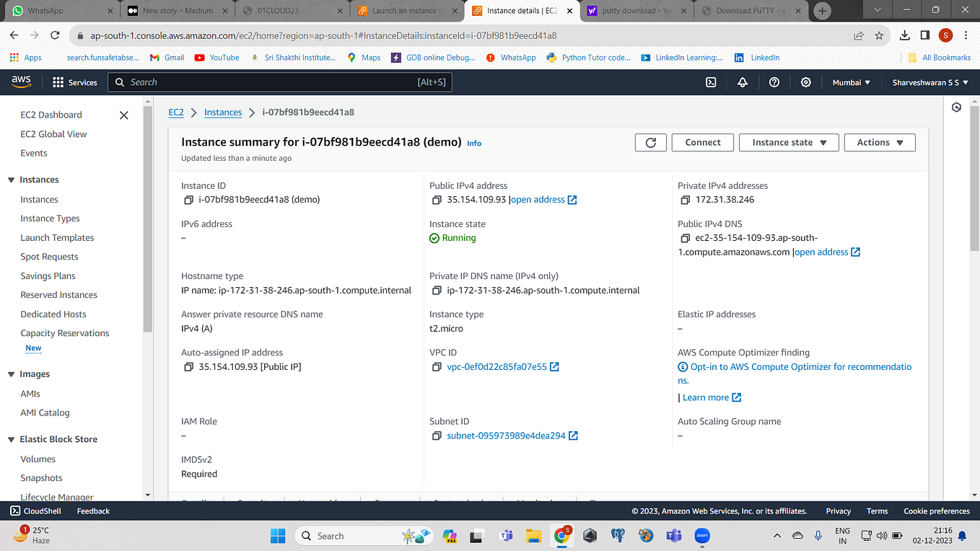Click the help question-mark icon
This screenshot has height=551, width=980.
point(774,82)
